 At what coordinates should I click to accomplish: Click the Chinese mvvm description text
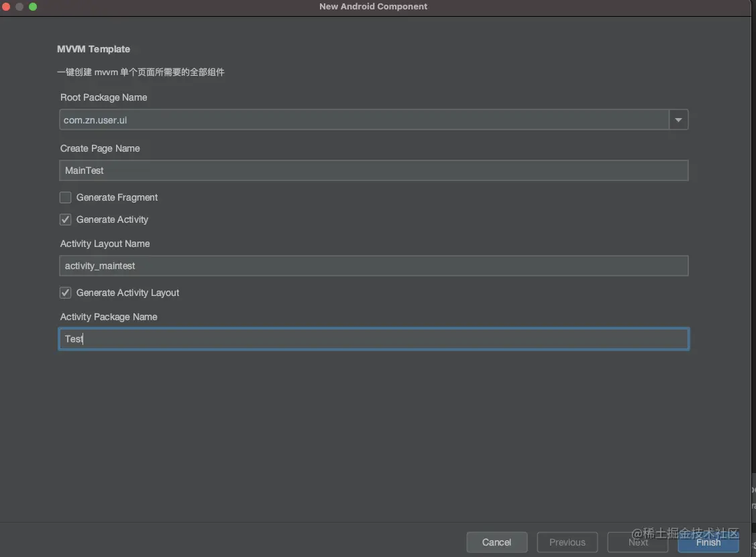point(141,72)
